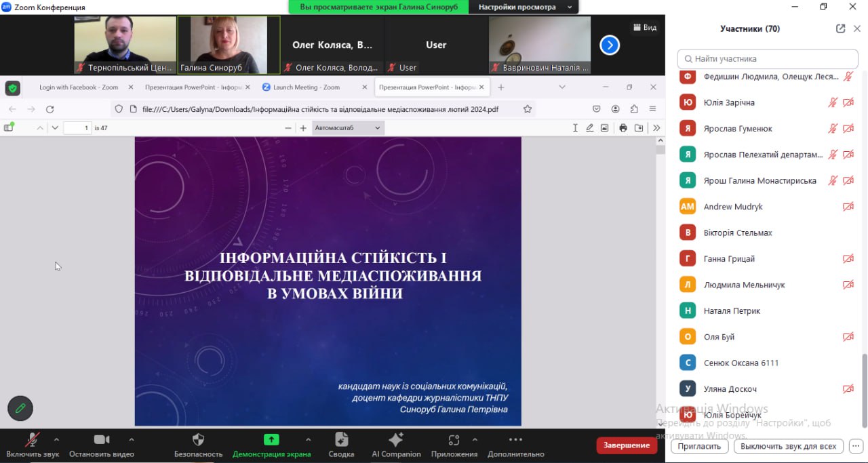
Task: Expand the Приложения options arrow
Action: [x=475, y=439]
